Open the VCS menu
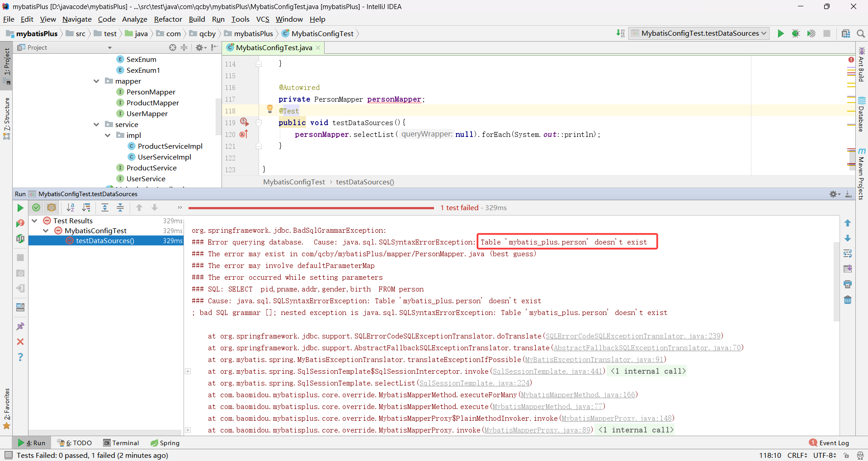 point(263,19)
